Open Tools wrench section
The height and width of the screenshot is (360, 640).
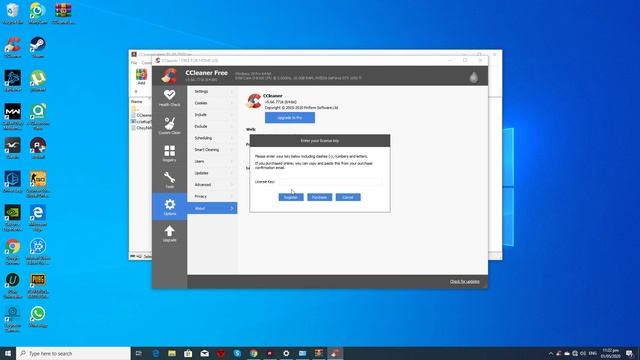point(169,180)
